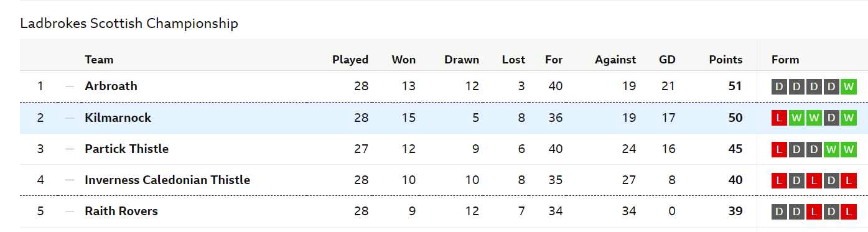Open the Raith Rovers team link
The width and height of the screenshot is (868, 232).
(121, 211)
